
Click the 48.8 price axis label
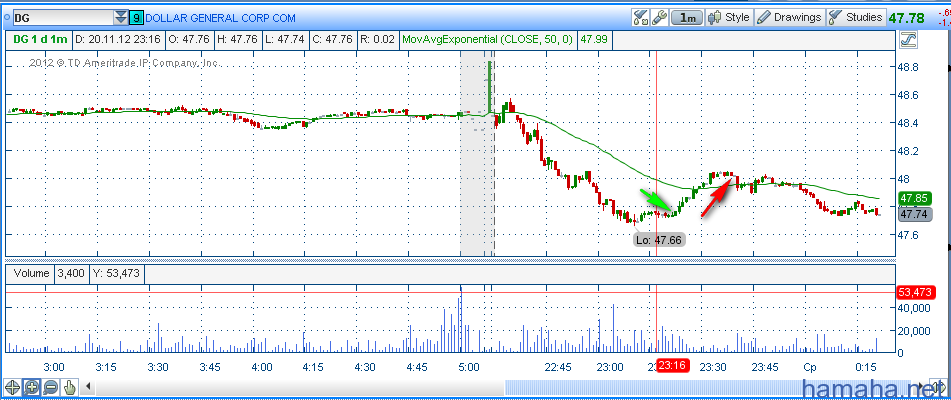pos(907,67)
